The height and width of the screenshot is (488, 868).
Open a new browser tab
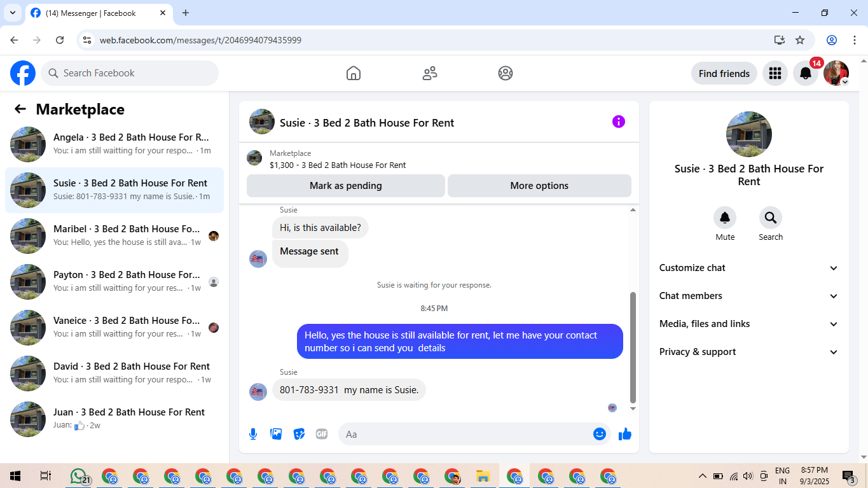[x=186, y=13]
